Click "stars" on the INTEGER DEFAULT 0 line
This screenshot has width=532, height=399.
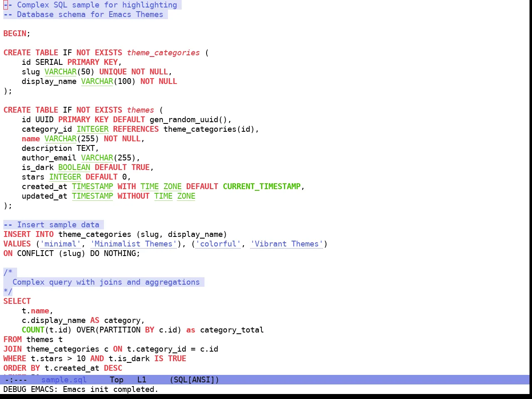[x=33, y=177]
